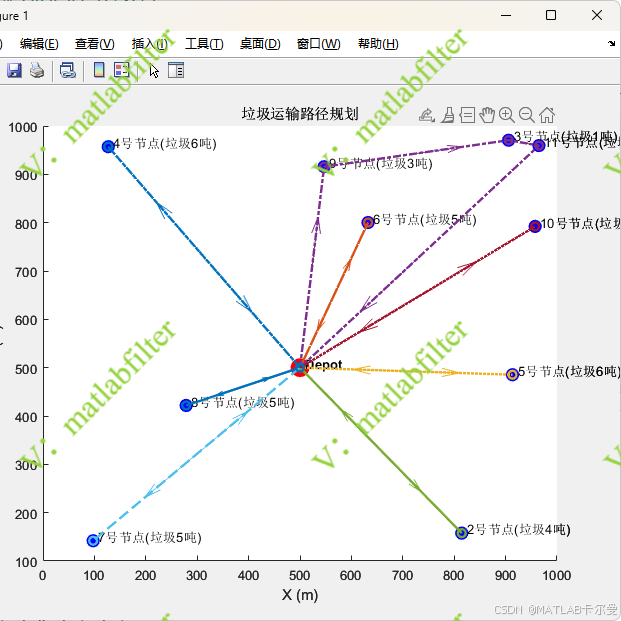Click the node 9 circle marker
Screen dimensions: 621x621
click(324, 166)
